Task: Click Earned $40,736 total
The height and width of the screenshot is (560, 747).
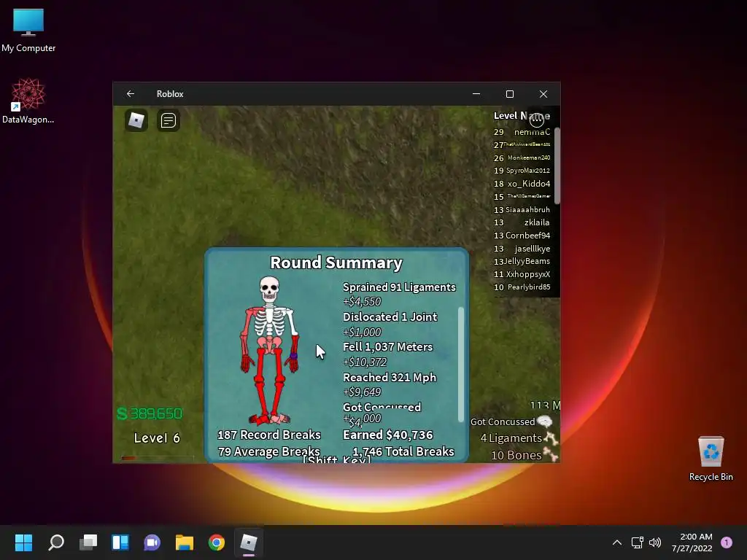Action: [388, 435]
